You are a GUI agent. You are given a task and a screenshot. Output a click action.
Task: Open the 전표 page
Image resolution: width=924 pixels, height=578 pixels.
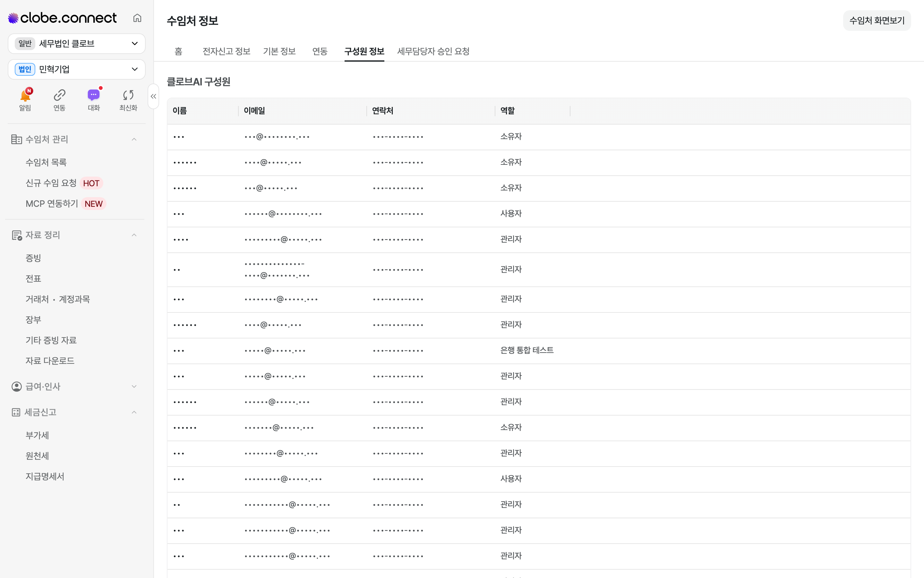(x=33, y=279)
